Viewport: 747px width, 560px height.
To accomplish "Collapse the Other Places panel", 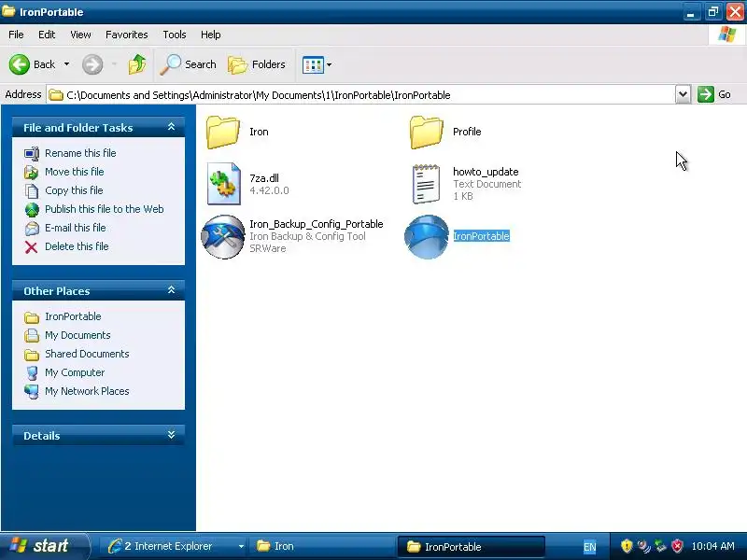I will [172, 290].
